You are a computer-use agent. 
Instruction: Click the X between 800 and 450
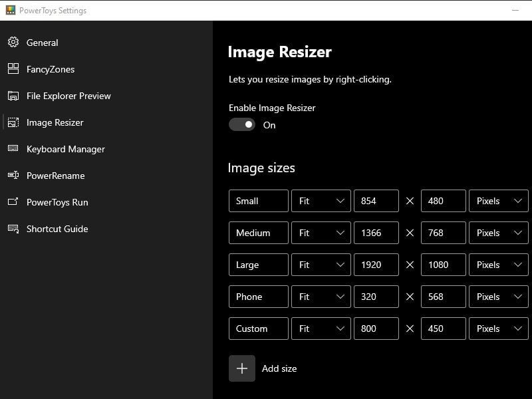[410, 329]
